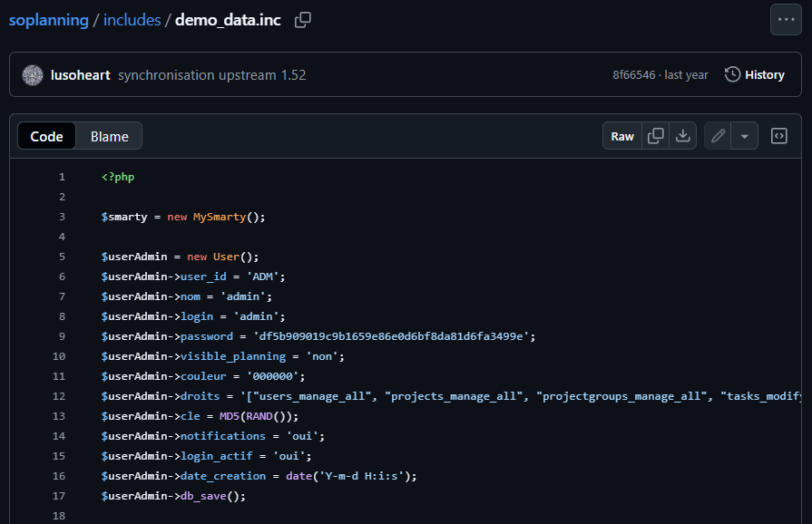Click the History clock icon

[x=732, y=75]
